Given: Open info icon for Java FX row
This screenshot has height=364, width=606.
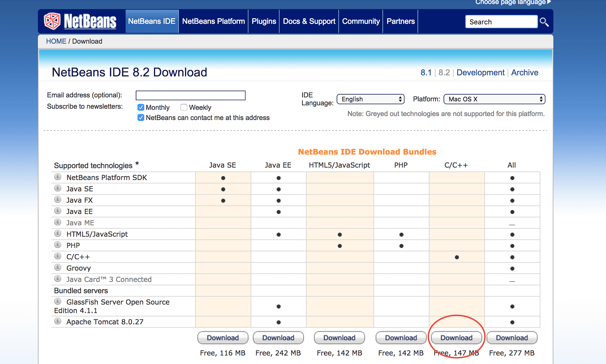Looking at the screenshot, I should point(58,199).
